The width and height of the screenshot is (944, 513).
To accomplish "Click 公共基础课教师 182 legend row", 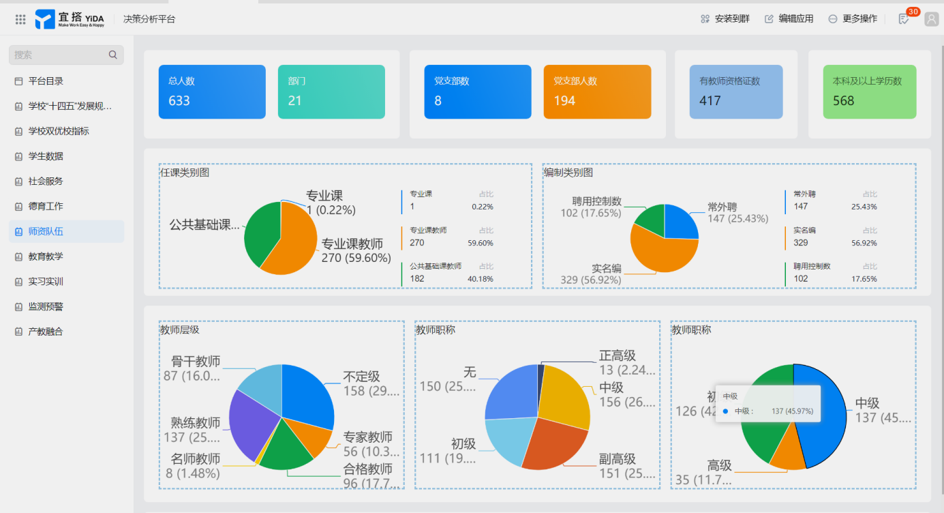I will [447, 273].
